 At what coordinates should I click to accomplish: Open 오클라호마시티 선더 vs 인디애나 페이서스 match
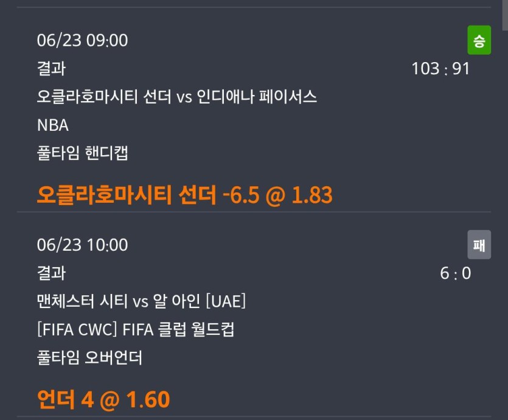[x=177, y=97]
